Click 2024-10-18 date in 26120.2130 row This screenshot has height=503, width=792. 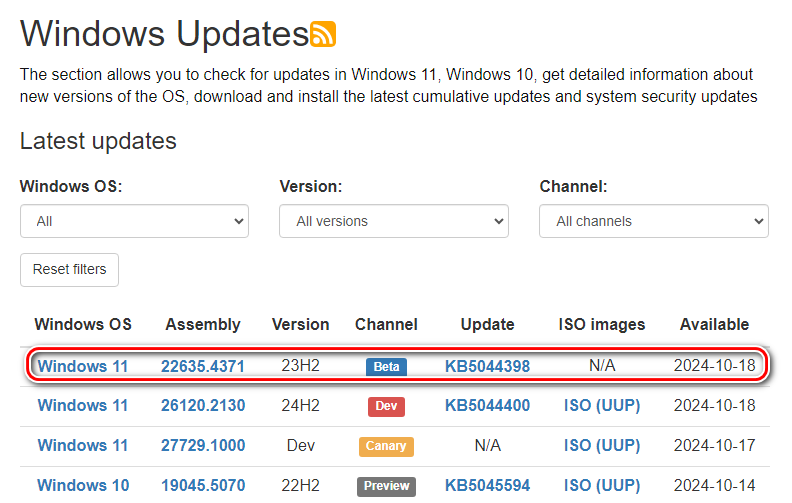pos(714,406)
